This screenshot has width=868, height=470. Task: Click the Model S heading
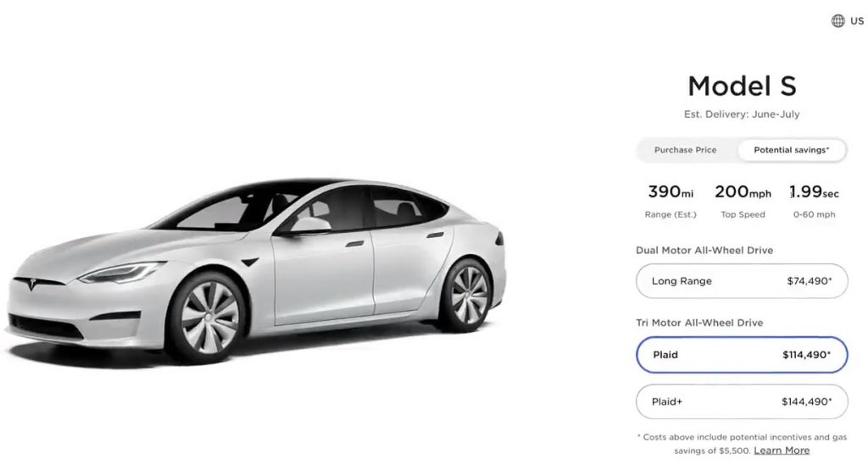coord(742,86)
